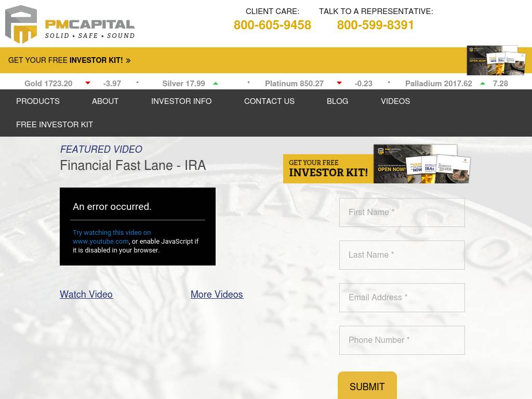Screen dimensions: 532x399
Task: Open the Investor Info menu
Action: tap(181, 101)
